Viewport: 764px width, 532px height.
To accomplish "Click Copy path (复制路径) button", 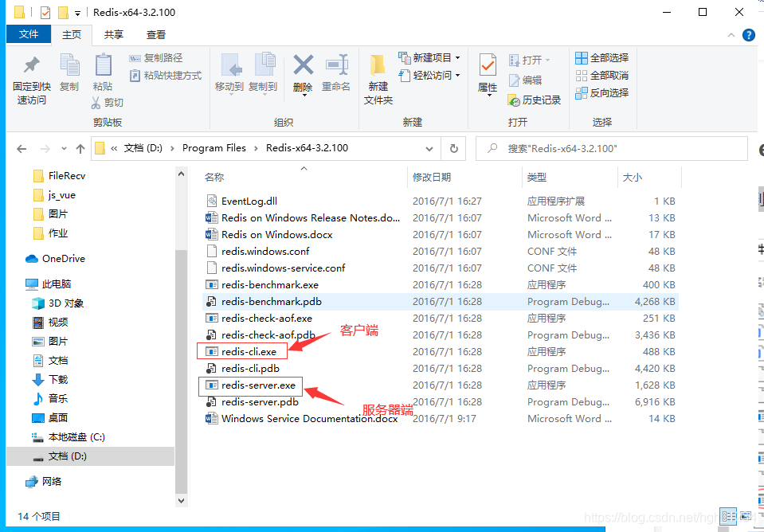I will point(156,58).
